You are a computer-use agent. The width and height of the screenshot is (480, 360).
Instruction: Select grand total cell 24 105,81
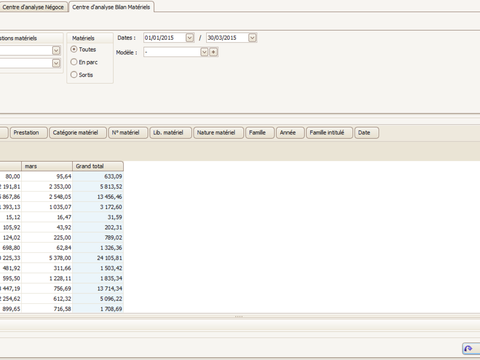coord(98,258)
